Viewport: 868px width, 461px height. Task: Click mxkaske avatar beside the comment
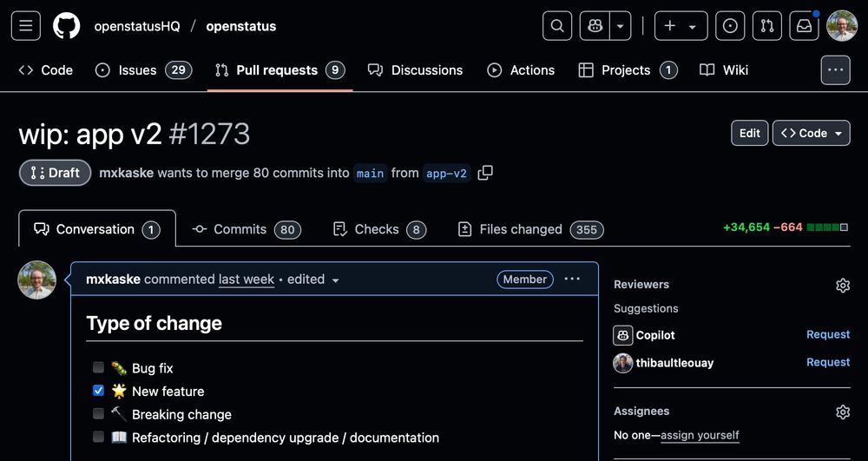coord(37,280)
